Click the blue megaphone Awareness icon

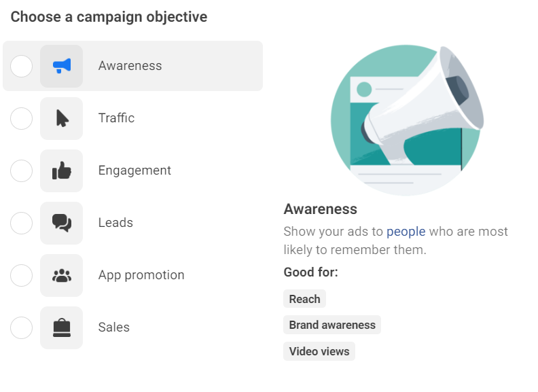coord(61,66)
